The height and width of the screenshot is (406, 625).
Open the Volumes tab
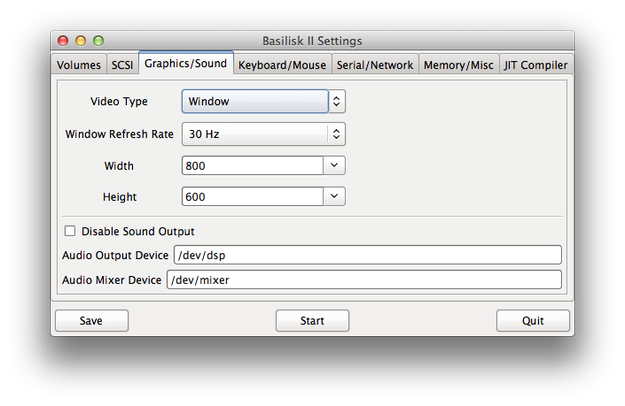tap(79, 65)
